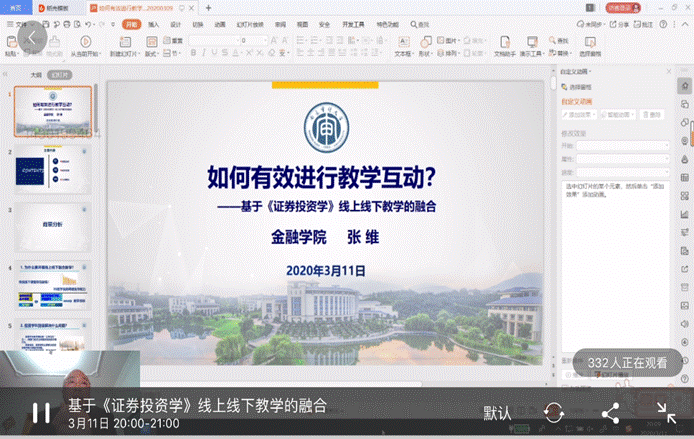Open the 视图 View tab

[302, 24]
